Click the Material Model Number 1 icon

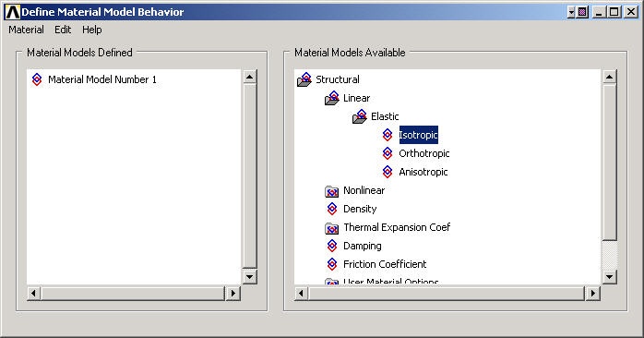(37, 79)
